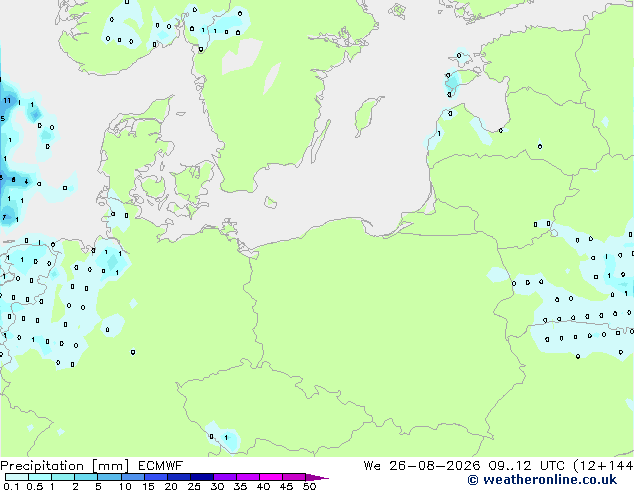The width and height of the screenshot is (634, 490).
Task: Click the weekday label "We"
Action: (372, 466)
